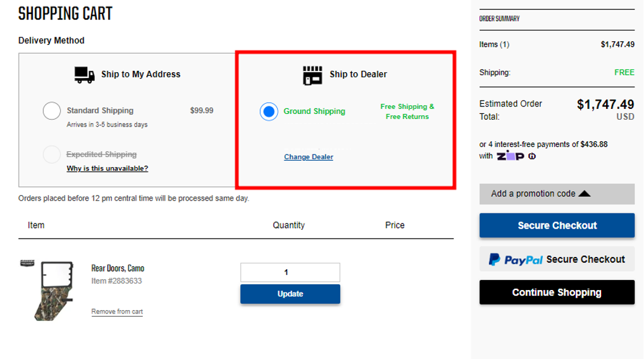This screenshot has height=359, width=644.
Task: Click the promotion code triangle arrow
Action: tap(584, 194)
